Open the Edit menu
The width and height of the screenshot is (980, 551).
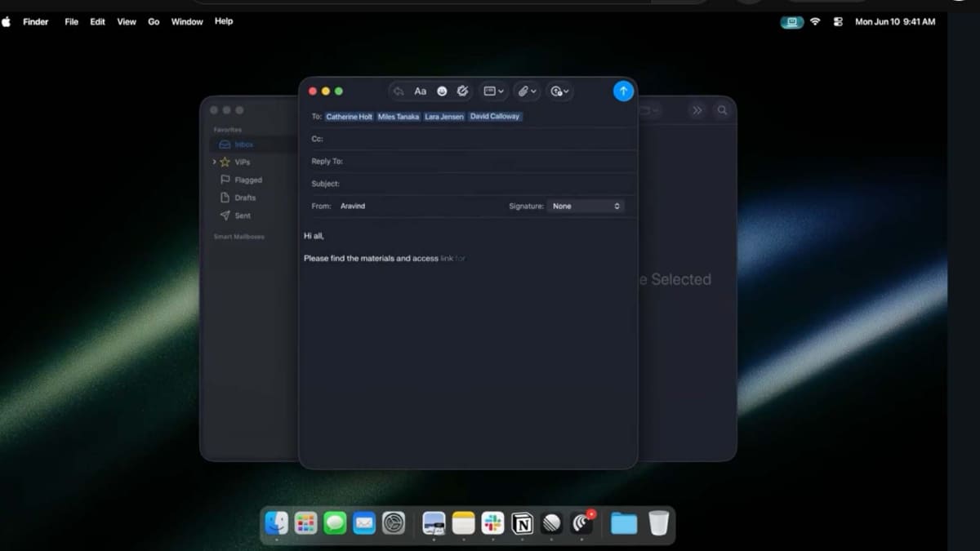[x=97, y=22]
